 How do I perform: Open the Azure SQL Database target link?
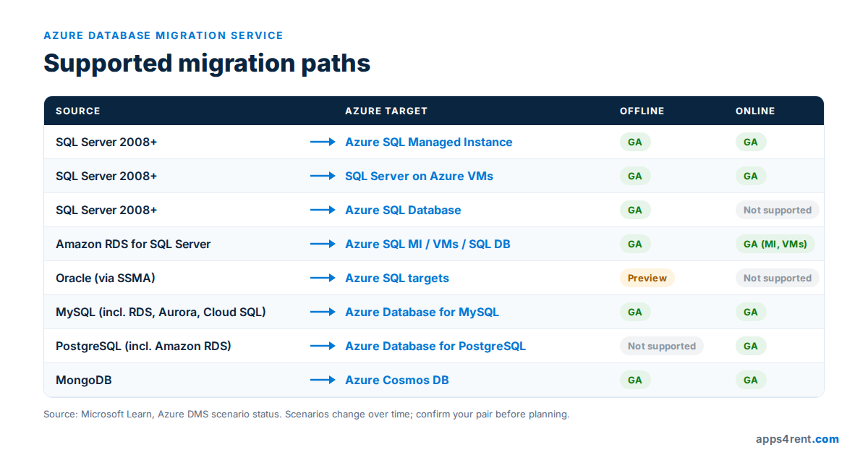click(x=403, y=210)
